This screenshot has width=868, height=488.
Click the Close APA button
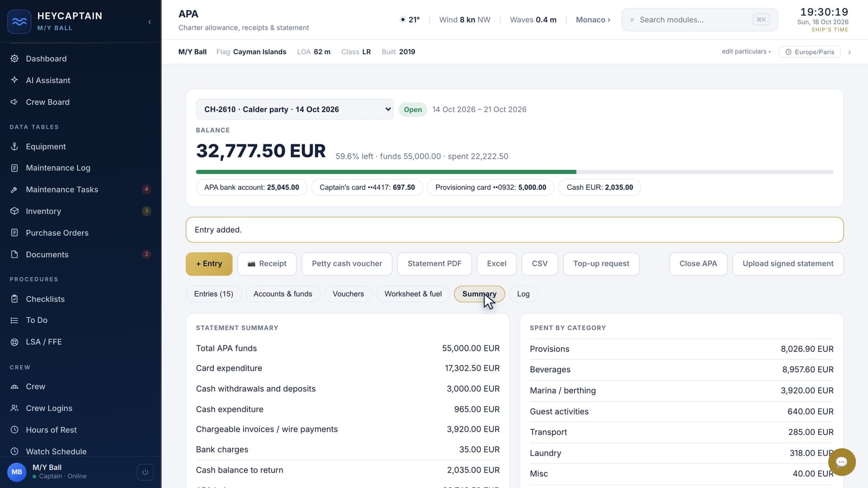[x=698, y=264]
